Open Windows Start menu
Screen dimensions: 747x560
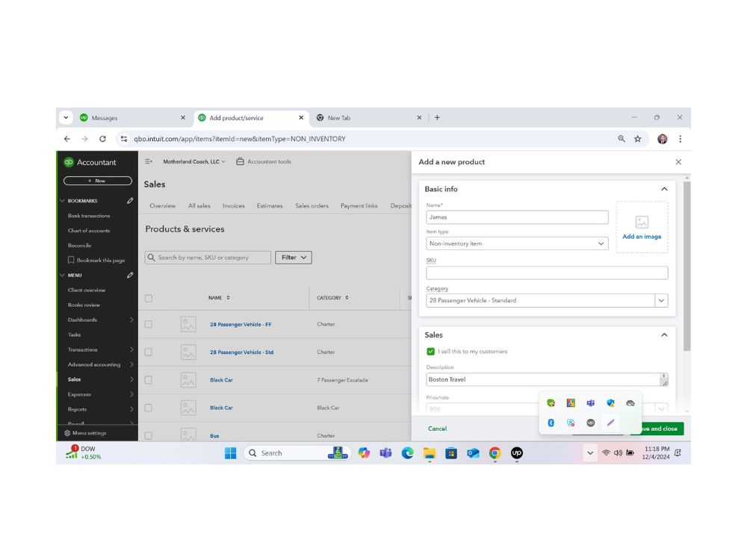231,453
